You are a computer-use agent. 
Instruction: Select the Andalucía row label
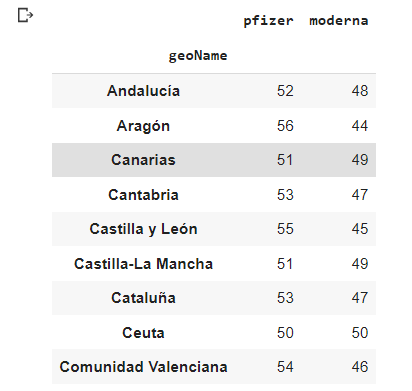click(143, 91)
